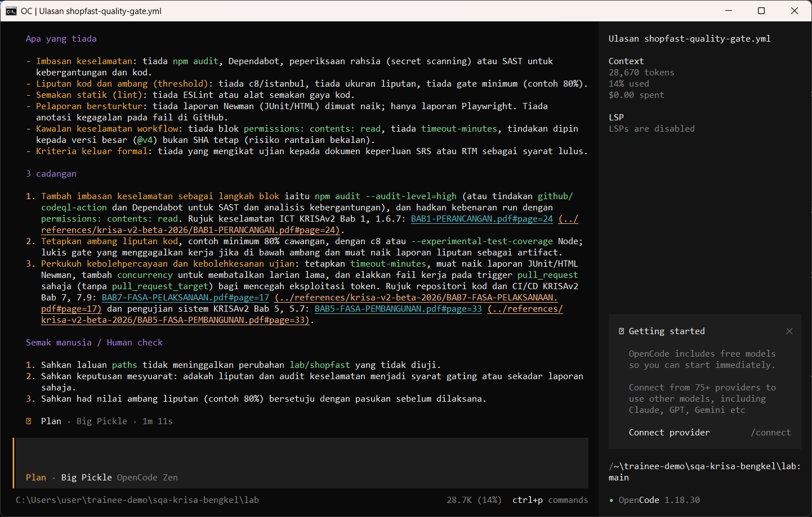The height and width of the screenshot is (517, 812).
Task: Click window title OC | Ulasan shopfast-quality-gate.yml
Action: click(x=91, y=11)
